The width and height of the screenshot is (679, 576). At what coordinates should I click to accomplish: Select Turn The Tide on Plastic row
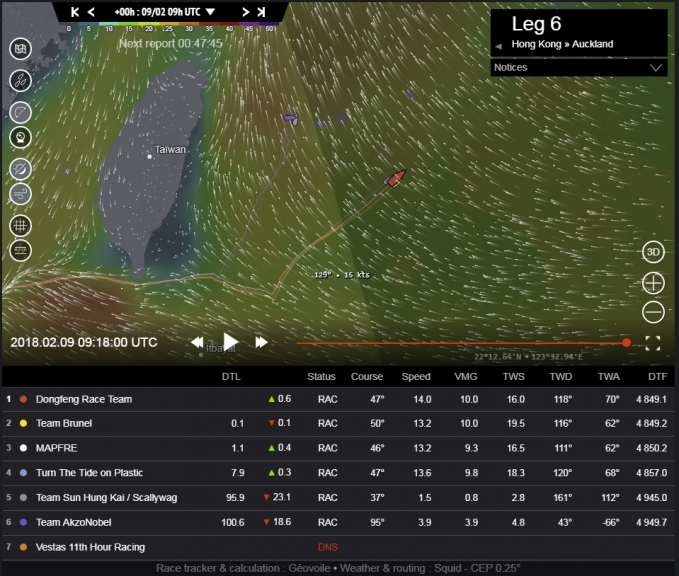click(338, 473)
